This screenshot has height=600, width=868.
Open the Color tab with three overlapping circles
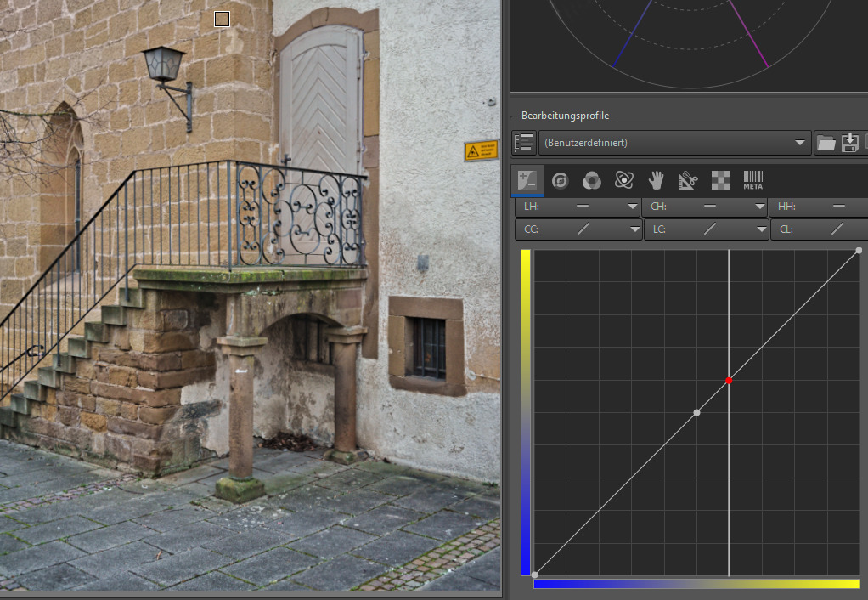point(592,180)
